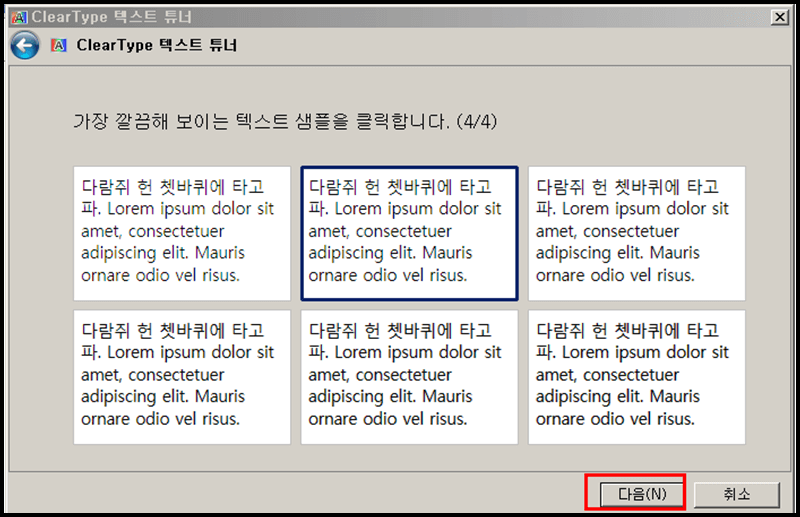Click the ClearType icon beside the header title
The height and width of the screenshot is (517, 800).
point(59,45)
